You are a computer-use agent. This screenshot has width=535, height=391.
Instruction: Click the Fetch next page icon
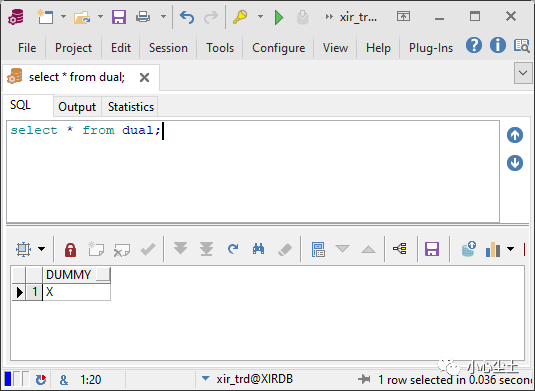(180, 249)
